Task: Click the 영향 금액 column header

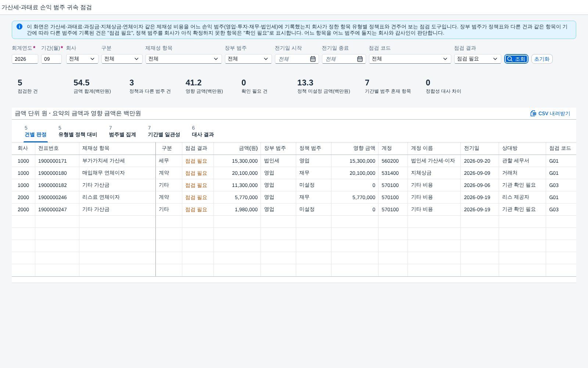Action: pos(355,148)
